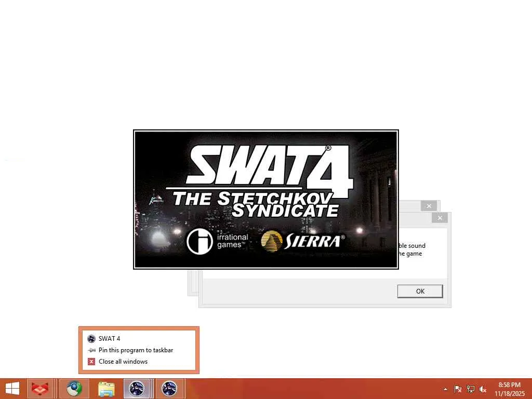
Task: Select the non-highlighted orange SWAT 4 taskbar button
Action: click(169, 389)
